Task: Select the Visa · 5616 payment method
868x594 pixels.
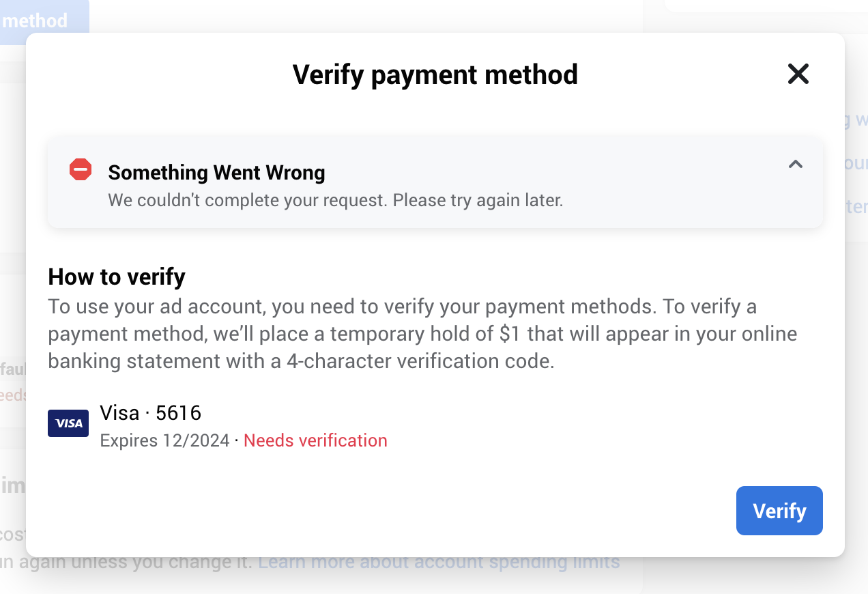Action: click(x=218, y=426)
